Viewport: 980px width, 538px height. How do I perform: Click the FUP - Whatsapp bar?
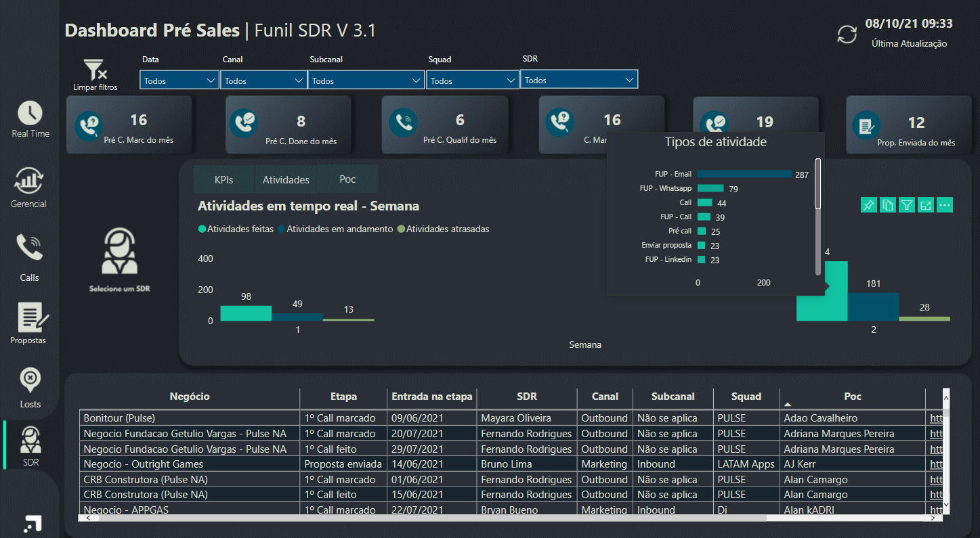(710, 188)
